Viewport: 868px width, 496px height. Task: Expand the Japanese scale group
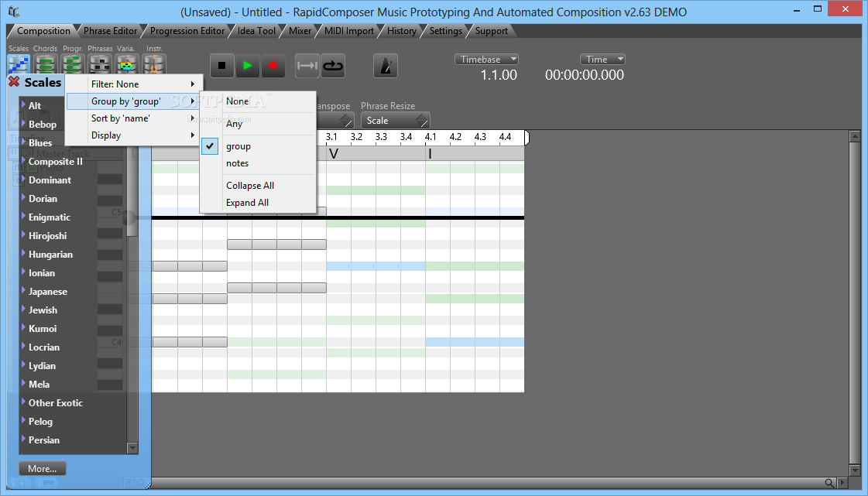coord(23,290)
